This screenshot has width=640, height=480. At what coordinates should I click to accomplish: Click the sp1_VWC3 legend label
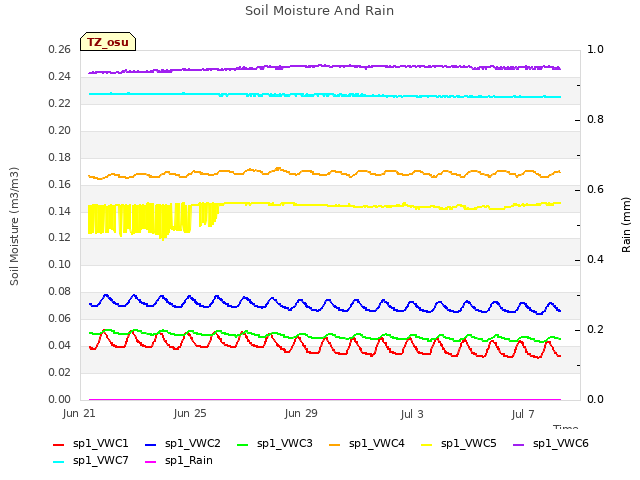click(x=284, y=444)
